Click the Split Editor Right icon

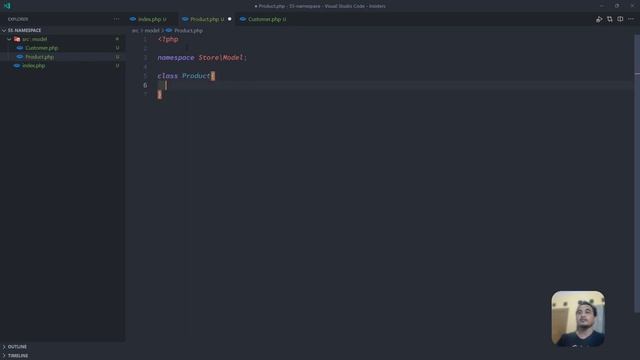620,19
